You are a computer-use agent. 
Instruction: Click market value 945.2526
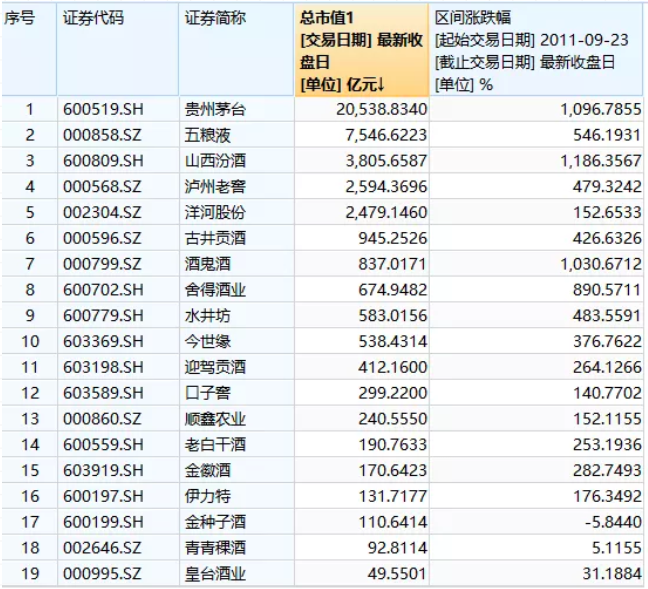click(x=393, y=238)
